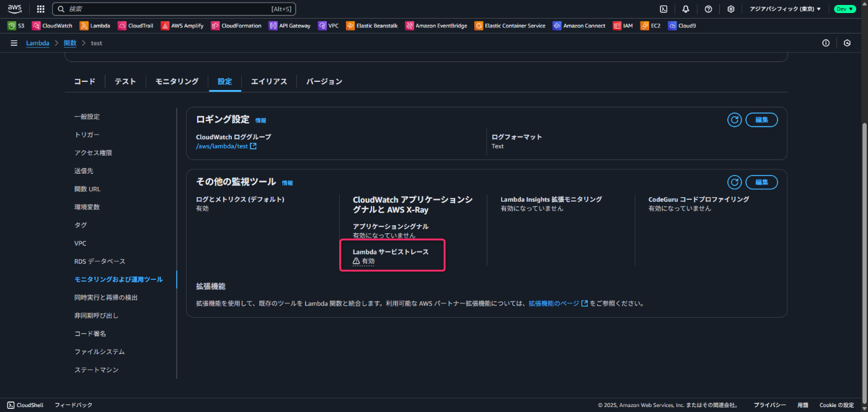Screen dimensions: 868x412
Task: Open VPC favorite shortcut in bar
Action: [x=329, y=26]
